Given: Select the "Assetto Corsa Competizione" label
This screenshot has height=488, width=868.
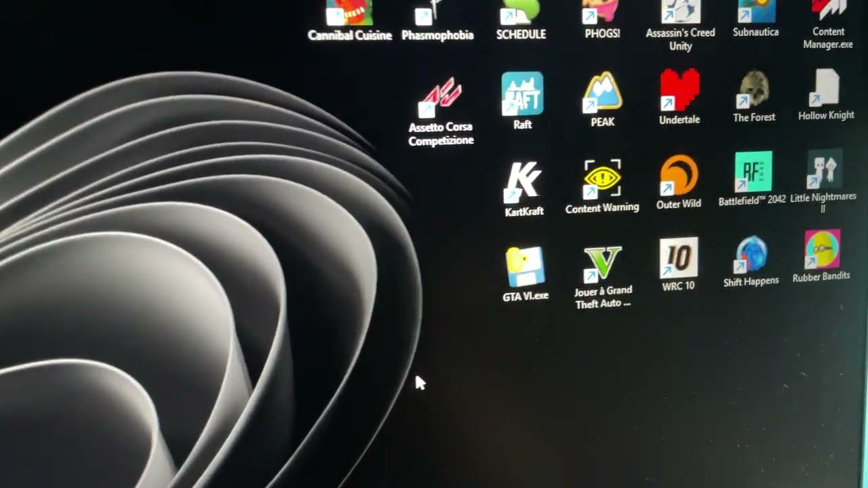Looking at the screenshot, I should [x=441, y=134].
